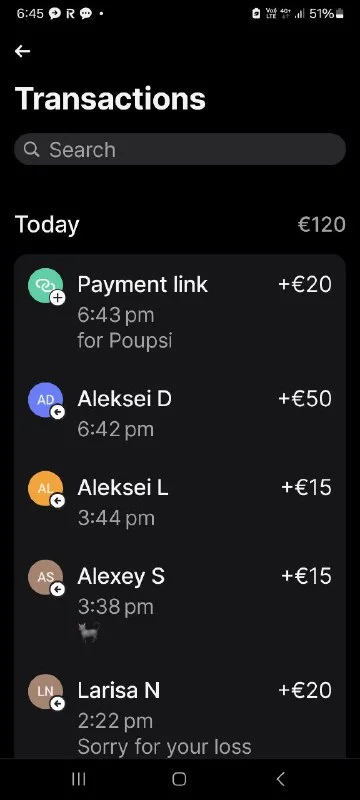Click into the Search transactions field
The height and width of the screenshot is (800, 360).
pos(180,149)
